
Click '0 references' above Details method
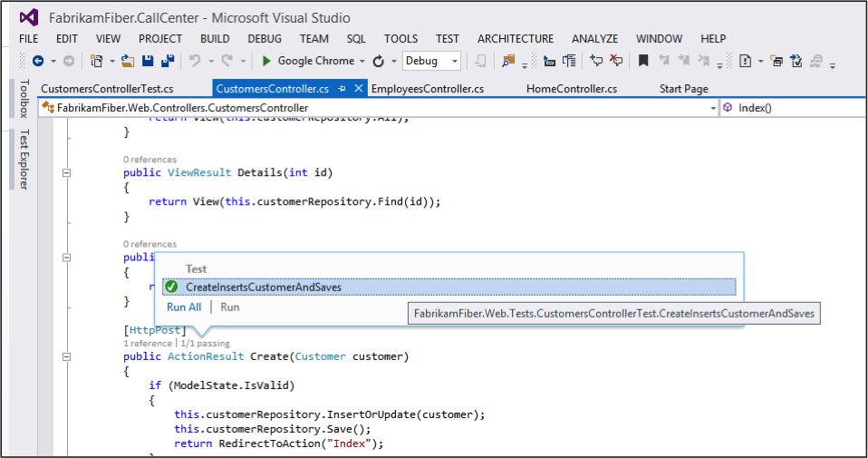click(x=150, y=160)
